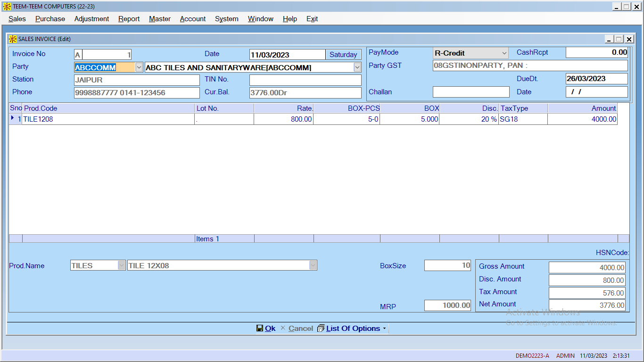The height and width of the screenshot is (362, 644).
Task: Click the Lot No. column header
Action: tap(224, 108)
